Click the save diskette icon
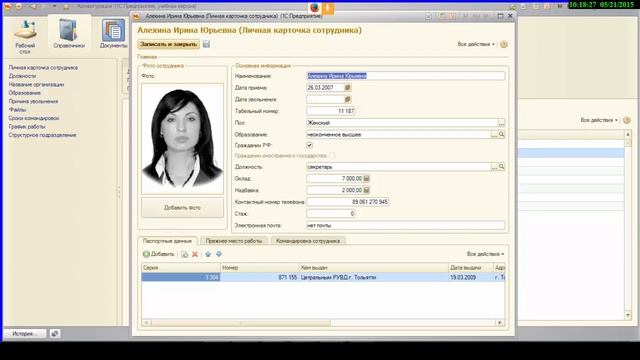This screenshot has height=360, width=640. tap(207, 44)
